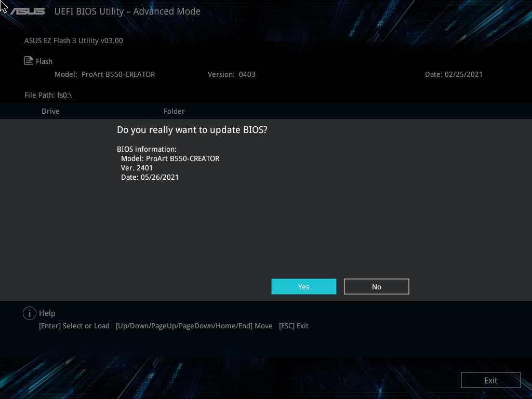532x399 pixels.
Task: Select the Drive column header
Action: pos(50,111)
